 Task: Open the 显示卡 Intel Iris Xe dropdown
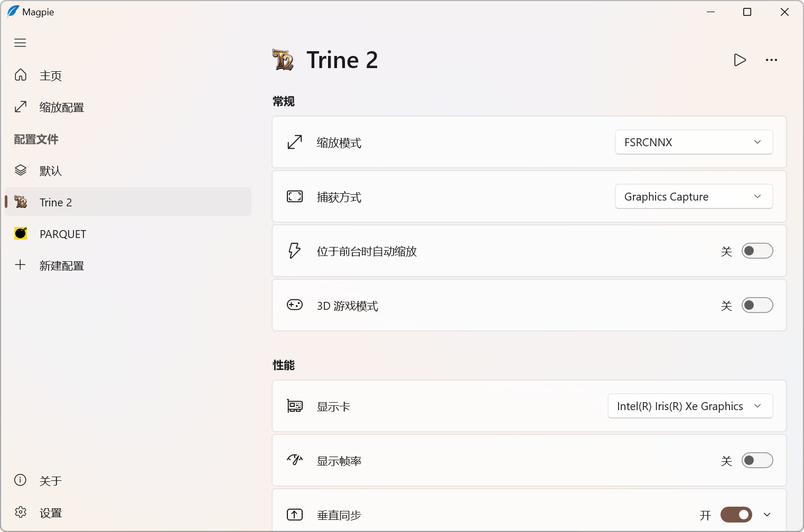click(x=690, y=406)
